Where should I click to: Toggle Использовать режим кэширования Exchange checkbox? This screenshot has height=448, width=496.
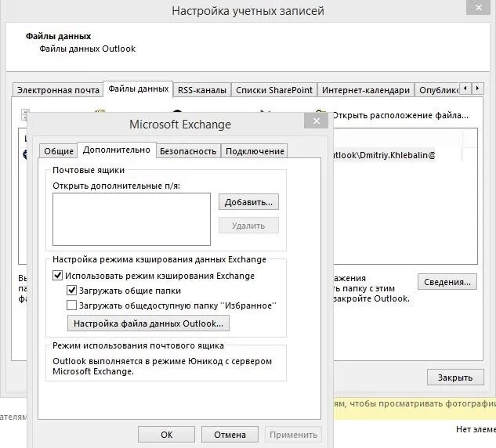(57, 276)
